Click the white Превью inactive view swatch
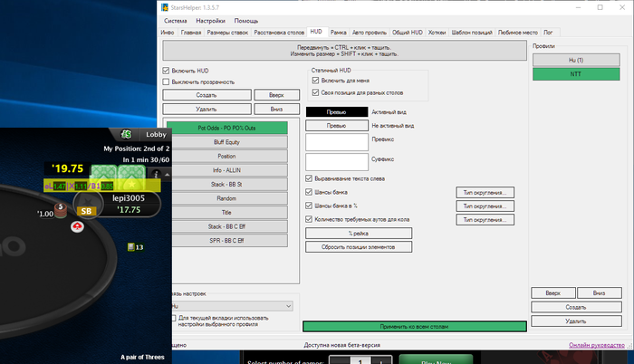This screenshot has width=634, height=364. 337,125
